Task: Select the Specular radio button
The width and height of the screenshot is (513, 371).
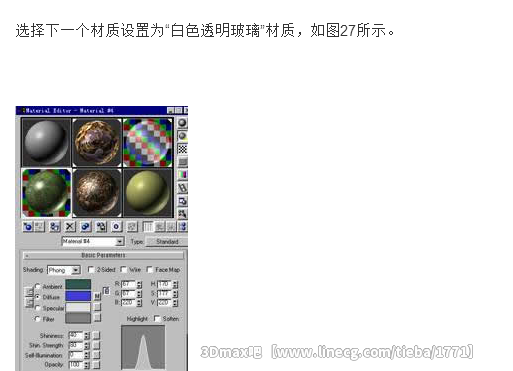Action: coord(37,308)
